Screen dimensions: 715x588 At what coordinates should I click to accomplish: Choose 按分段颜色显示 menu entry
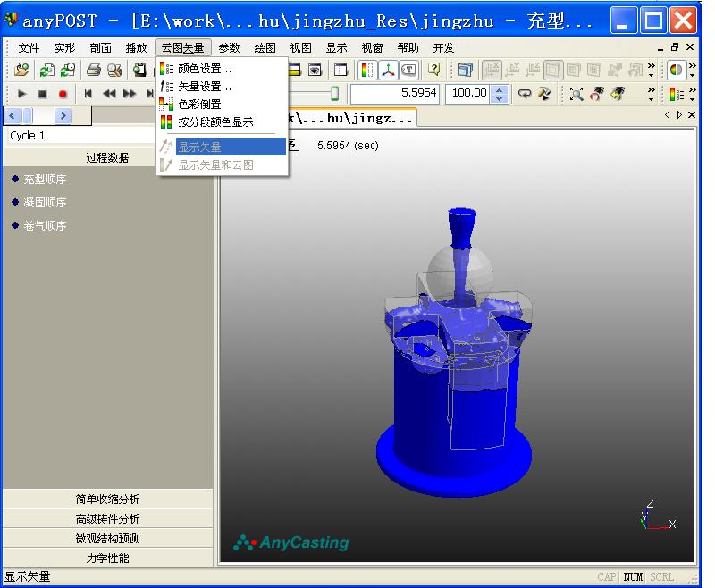click(x=222, y=122)
